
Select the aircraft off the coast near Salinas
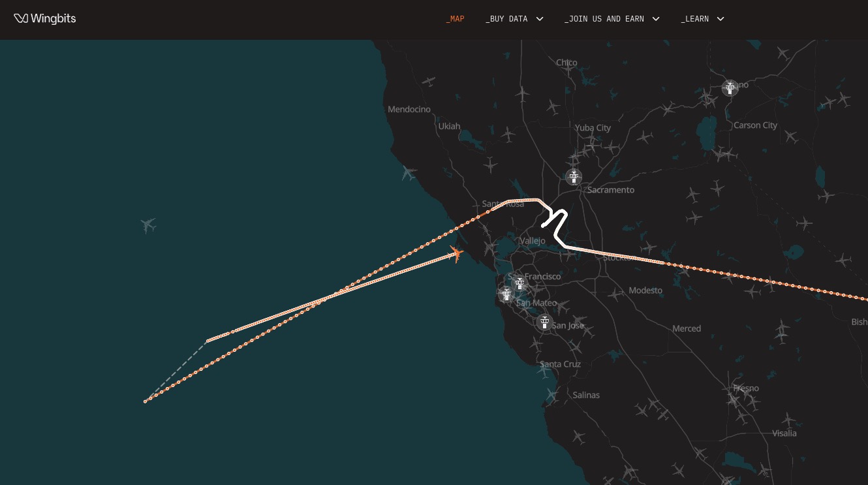pos(551,394)
